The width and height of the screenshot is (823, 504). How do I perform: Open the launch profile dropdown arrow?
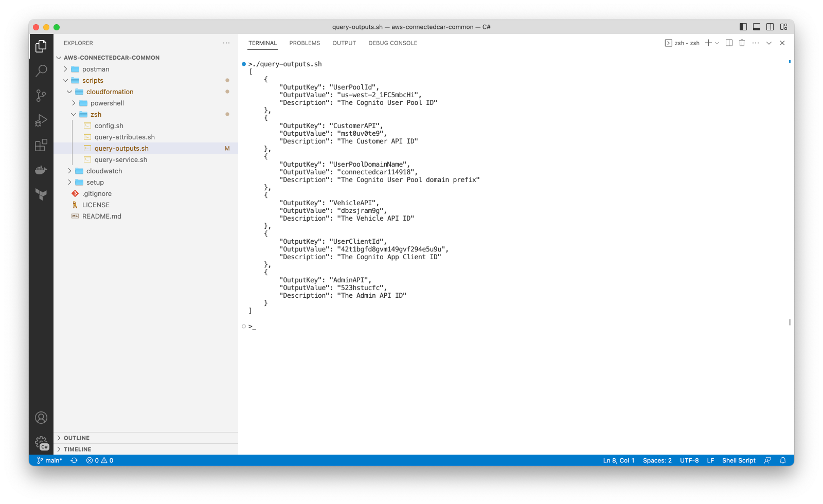click(717, 43)
